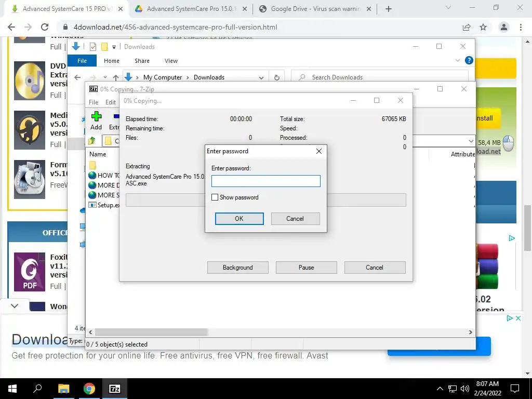This screenshot has height=399, width=532.
Task: Click Explorer quick access Properties icon
Action: click(93, 46)
